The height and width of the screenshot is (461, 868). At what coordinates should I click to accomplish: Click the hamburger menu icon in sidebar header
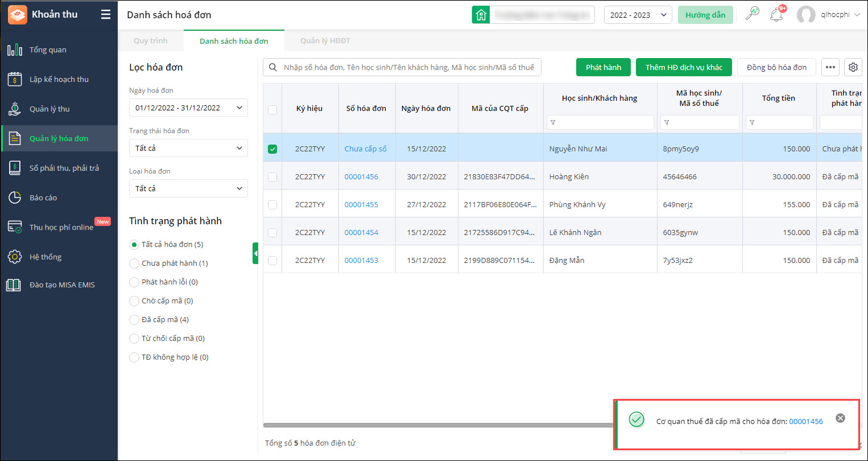coord(106,15)
